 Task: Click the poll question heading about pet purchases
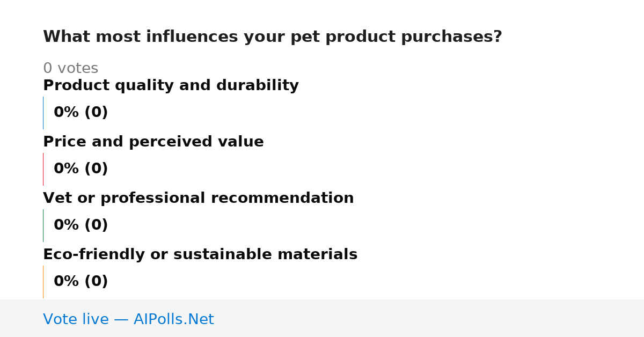(273, 37)
